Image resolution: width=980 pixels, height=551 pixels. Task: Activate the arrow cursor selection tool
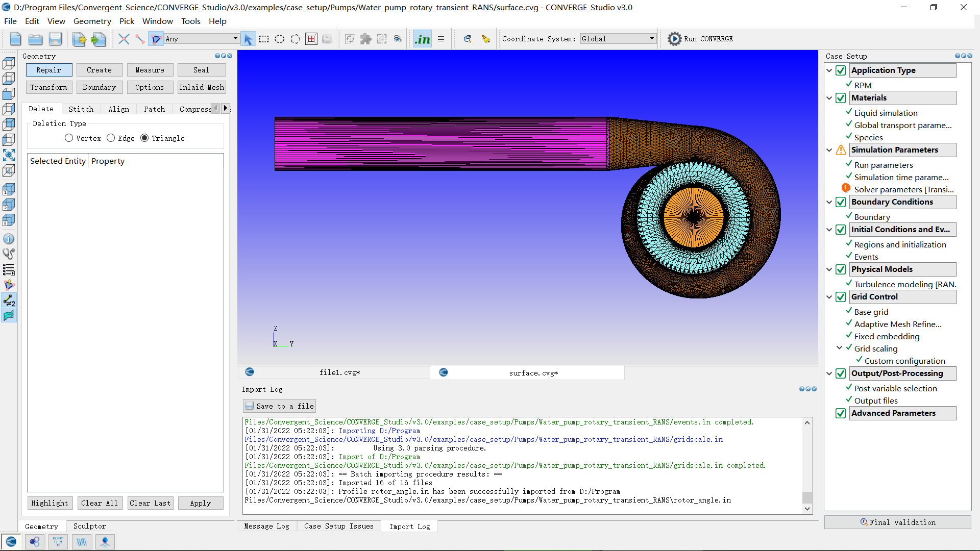pos(248,39)
